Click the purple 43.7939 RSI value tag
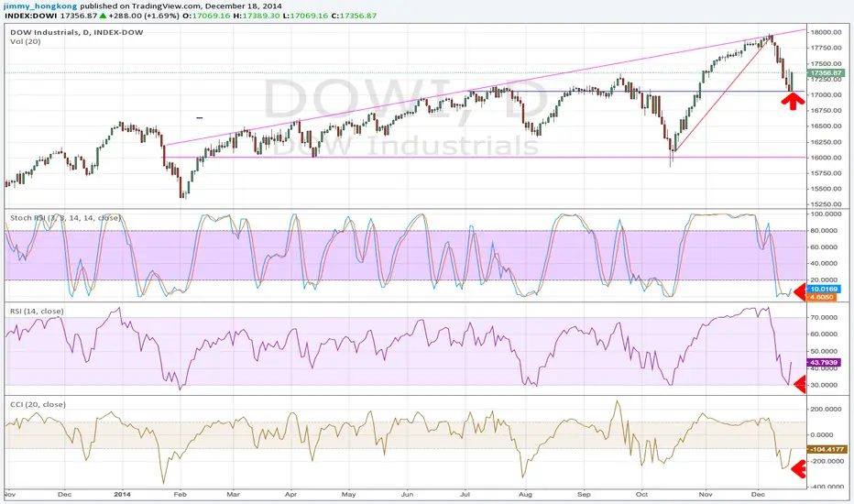854x504 pixels. coord(823,362)
